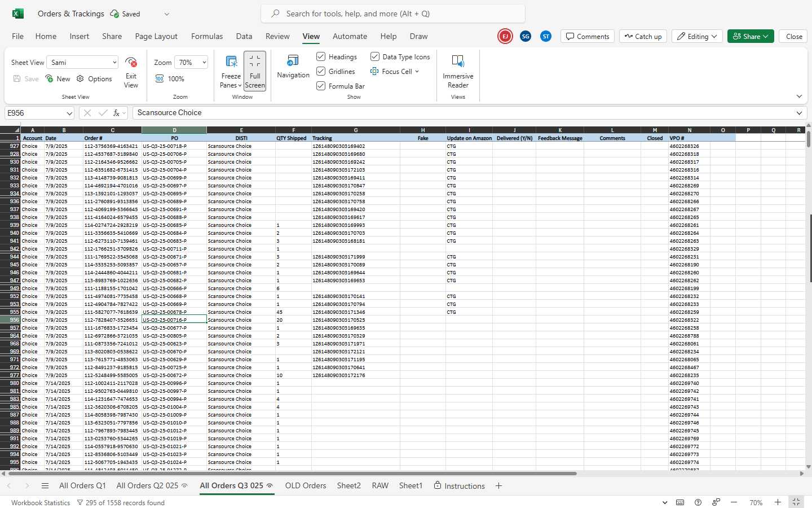This screenshot has height=508, width=812.
Task: Click the EJ user avatar
Action: tap(505, 36)
